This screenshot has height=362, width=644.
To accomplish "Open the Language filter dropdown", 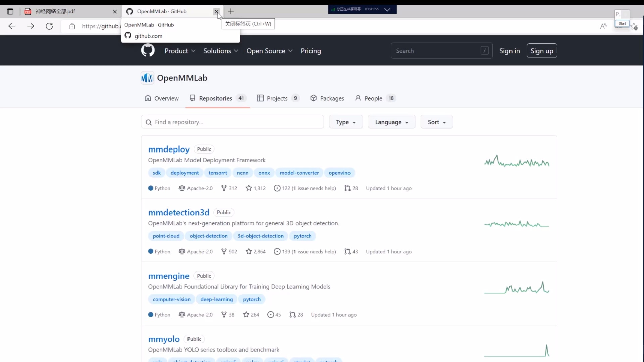I will click(x=391, y=122).
